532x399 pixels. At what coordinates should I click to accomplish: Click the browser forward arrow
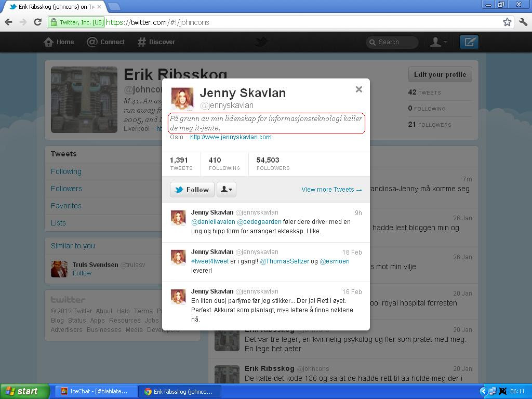tap(23, 22)
